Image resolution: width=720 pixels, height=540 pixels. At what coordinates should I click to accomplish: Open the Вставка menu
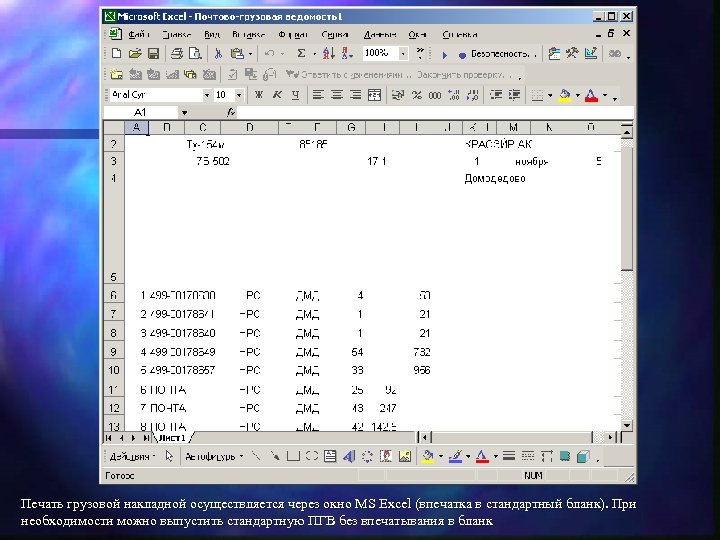coord(248,34)
